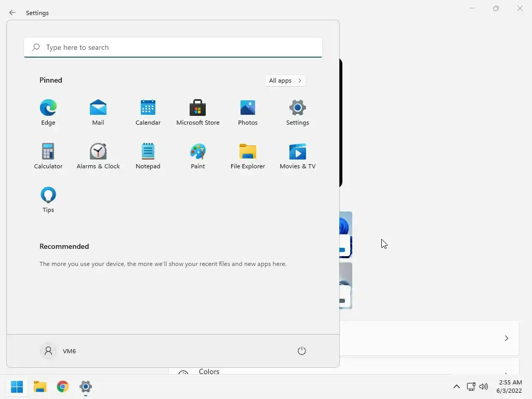The width and height of the screenshot is (532, 399).
Task: Select the blue theme thumbnail in Settings
Action: tap(345, 235)
